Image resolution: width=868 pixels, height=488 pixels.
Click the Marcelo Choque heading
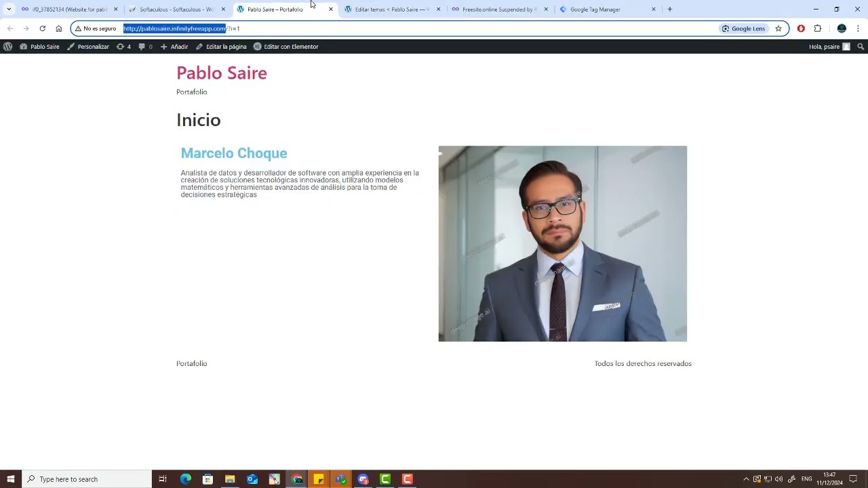coord(234,153)
